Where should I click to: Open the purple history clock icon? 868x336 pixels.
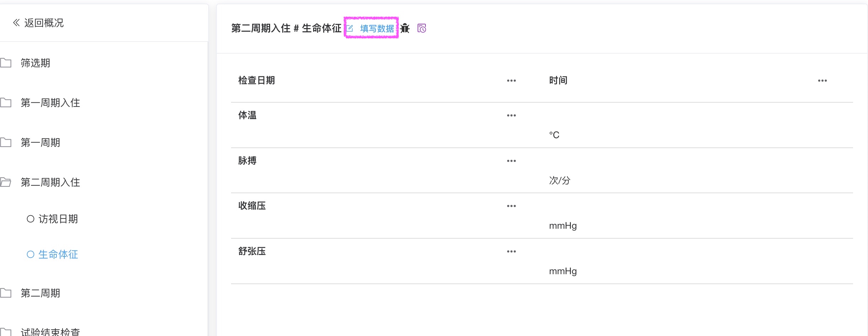pyautogui.click(x=422, y=28)
